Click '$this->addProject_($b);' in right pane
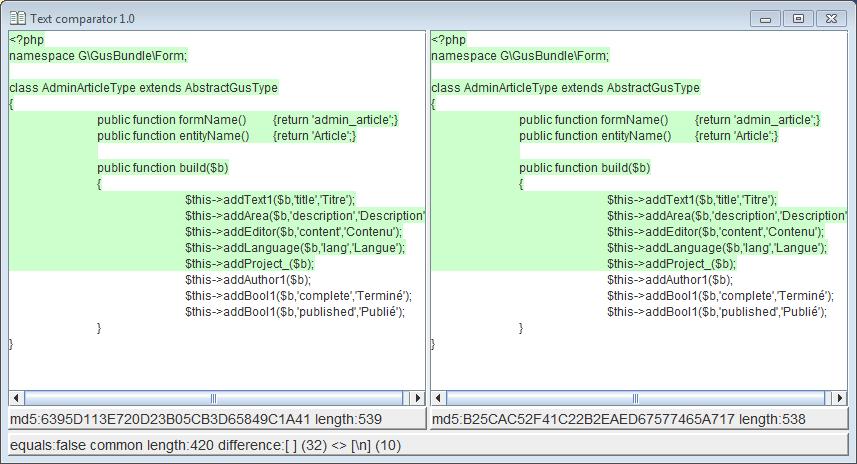Image resolution: width=857 pixels, height=464 pixels. coord(672,263)
